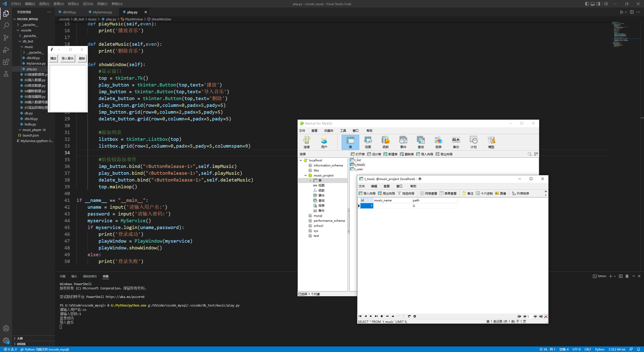
Task: Switch to the MyService.py editor tab
Action: [x=102, y=12]
